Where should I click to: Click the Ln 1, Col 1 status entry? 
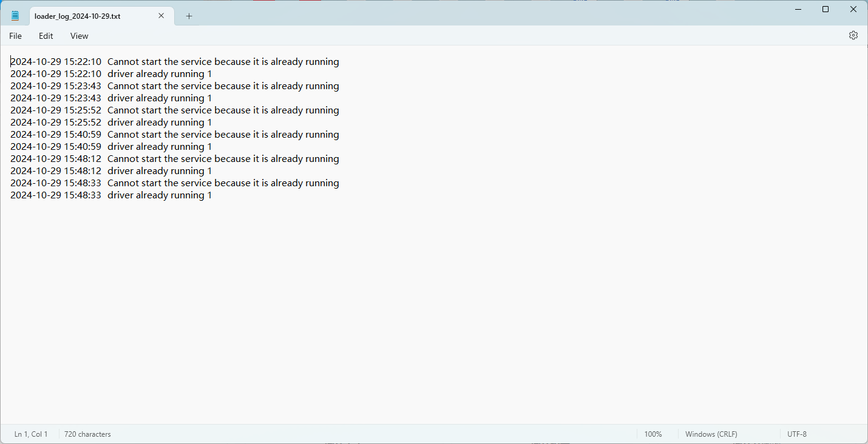coord(31,434)
